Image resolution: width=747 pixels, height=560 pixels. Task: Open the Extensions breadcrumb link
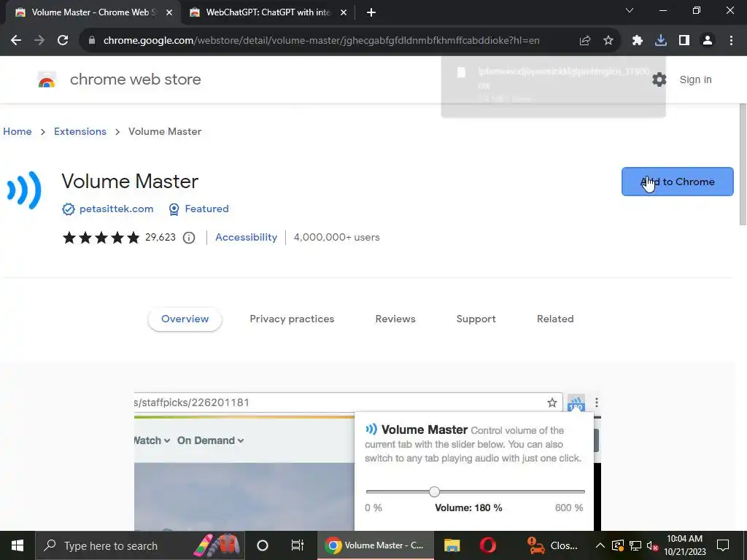(80, 131)
